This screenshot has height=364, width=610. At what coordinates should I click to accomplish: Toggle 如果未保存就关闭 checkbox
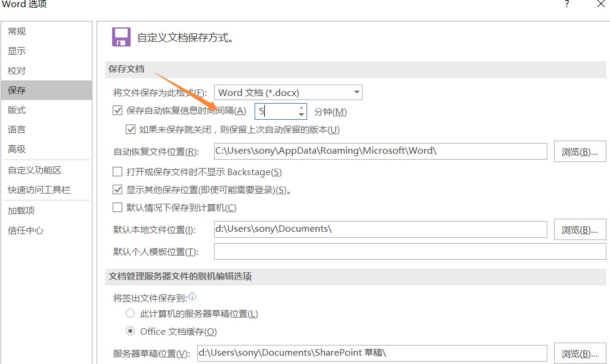coord(131,129)
